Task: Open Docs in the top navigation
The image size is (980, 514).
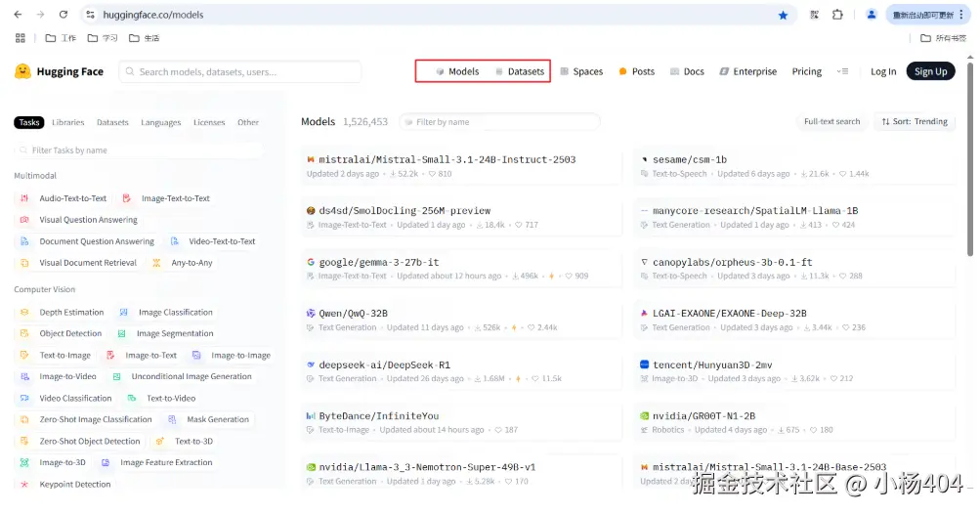Action: pyautogui.click(x=687, y=71)
